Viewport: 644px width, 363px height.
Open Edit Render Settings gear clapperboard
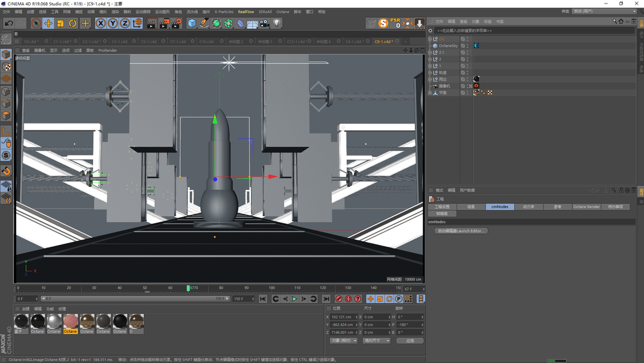point(177,24)
